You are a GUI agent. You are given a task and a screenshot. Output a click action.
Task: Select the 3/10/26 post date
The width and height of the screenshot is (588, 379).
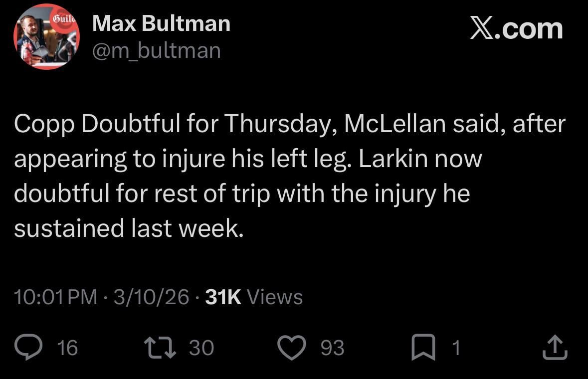[151, 297]
